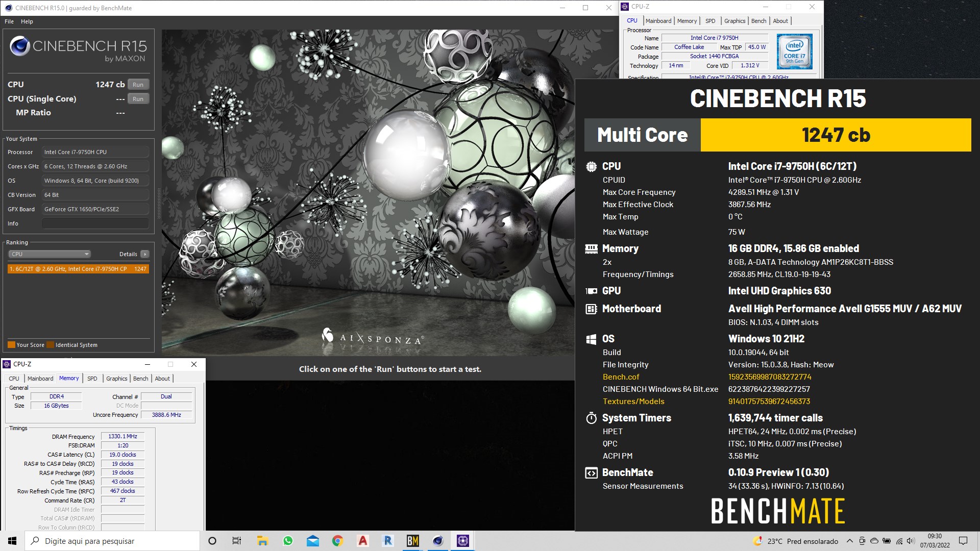This screenshot has width=980, height=551.
Task: Switch to Cinebench on the taskbar
Action: [x=438, y=541]
